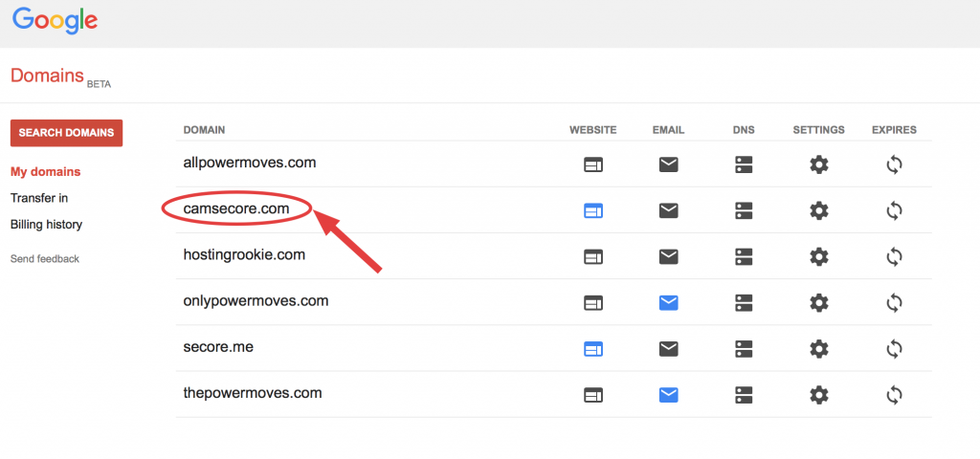Open settings gear for camsecore.com
The image size is (980, 459).
click(x=819, y=211)
